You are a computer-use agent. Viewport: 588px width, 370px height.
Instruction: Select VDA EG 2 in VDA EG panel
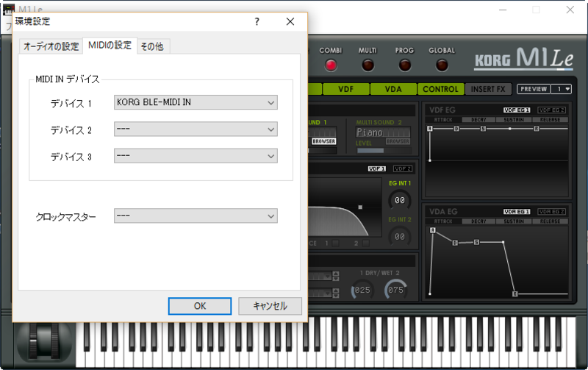[552, 212]
